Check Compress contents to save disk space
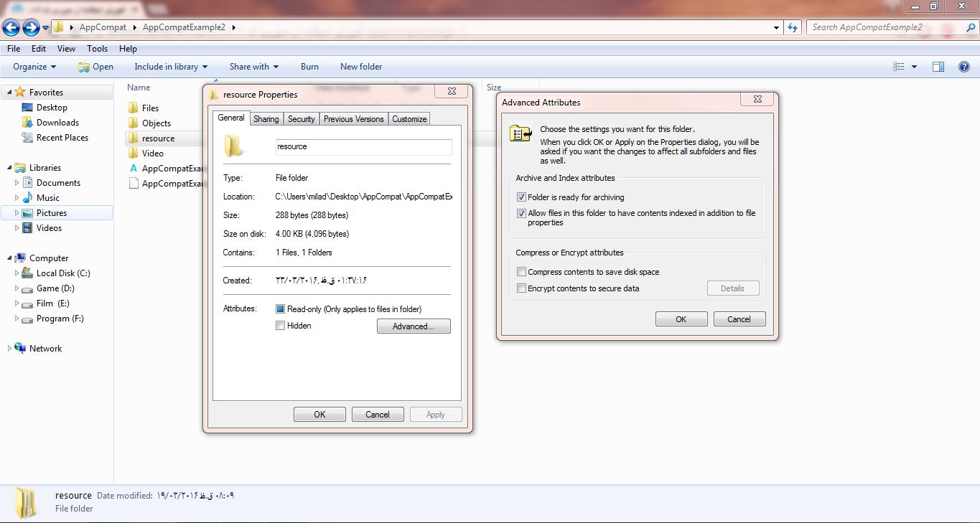Viewport: 980px width, 523px height. [522, 272]
